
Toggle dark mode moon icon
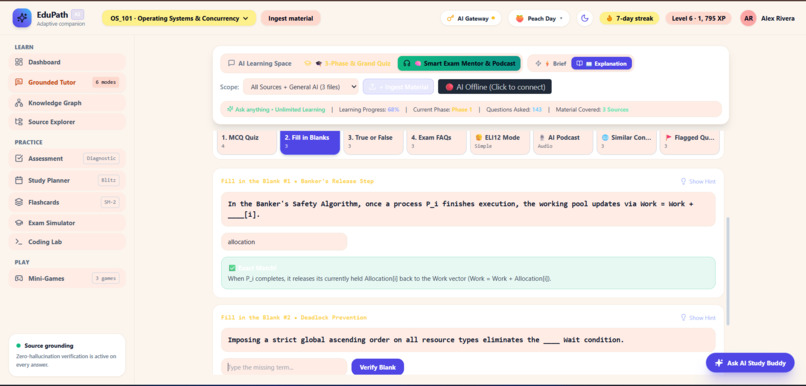point(584,18)
